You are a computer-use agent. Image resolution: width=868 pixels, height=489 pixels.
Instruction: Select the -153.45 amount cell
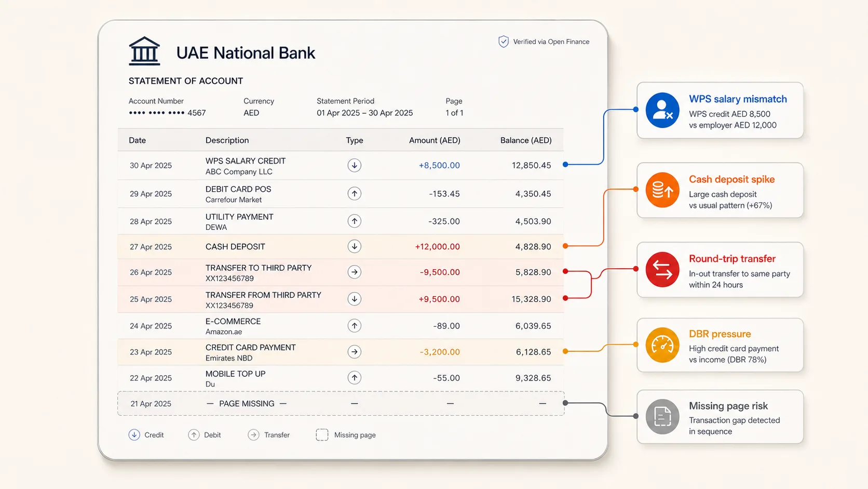pos(444,194)
